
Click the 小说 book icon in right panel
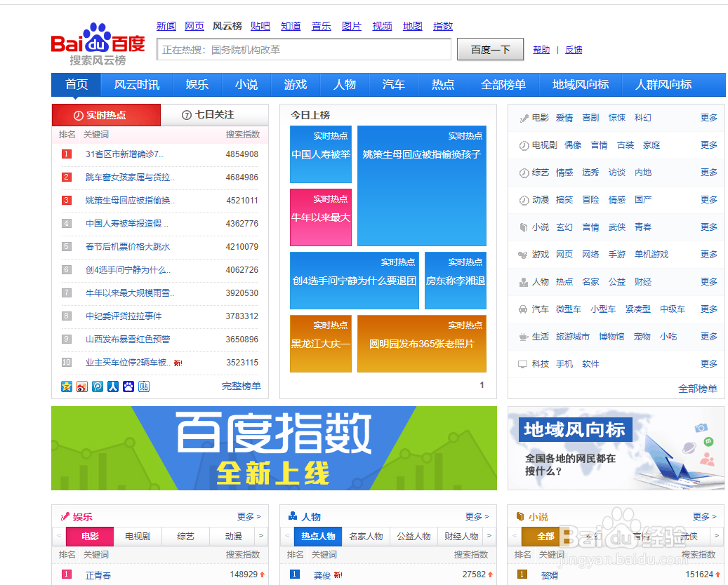coord(524,227)
